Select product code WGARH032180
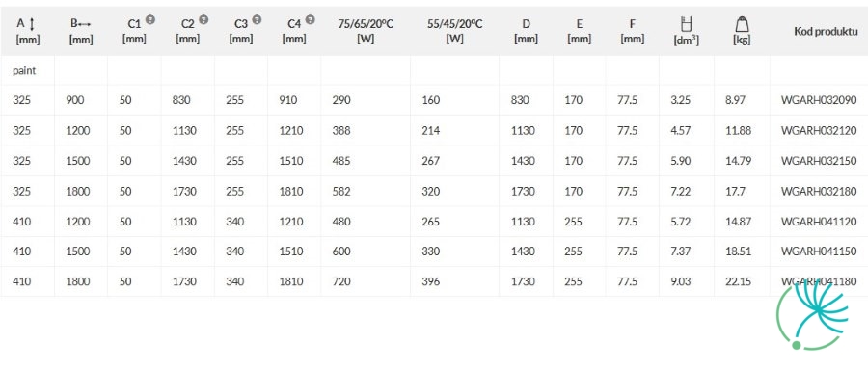The height and width of the screenshot is (371, 868). pyautogui.click(x=819, y=192)
